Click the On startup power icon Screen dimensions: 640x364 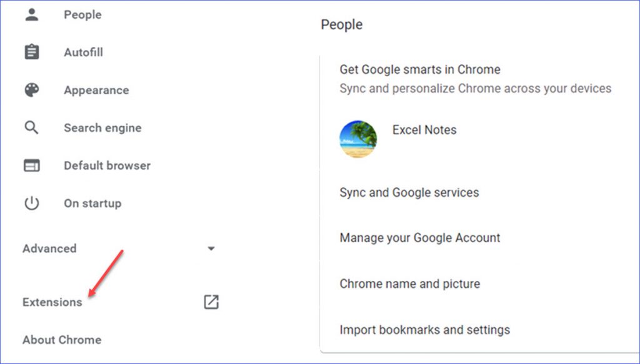(32, 203)
